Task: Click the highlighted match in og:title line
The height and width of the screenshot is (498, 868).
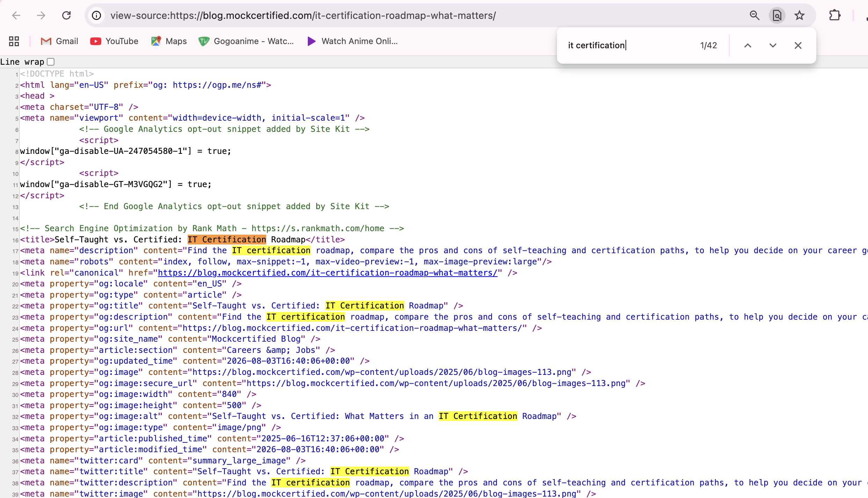Action: (365, 306)
